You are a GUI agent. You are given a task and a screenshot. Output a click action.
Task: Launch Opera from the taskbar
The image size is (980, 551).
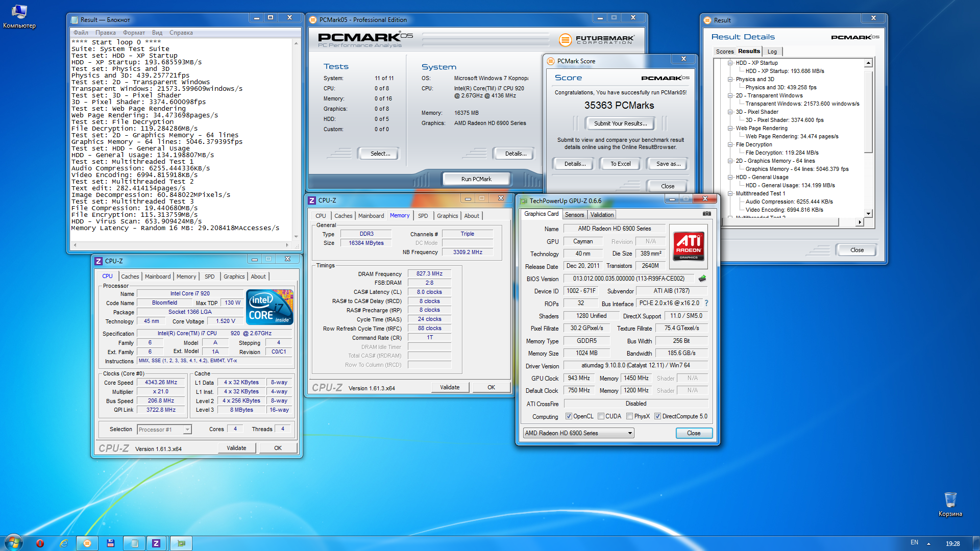(40, 543)
